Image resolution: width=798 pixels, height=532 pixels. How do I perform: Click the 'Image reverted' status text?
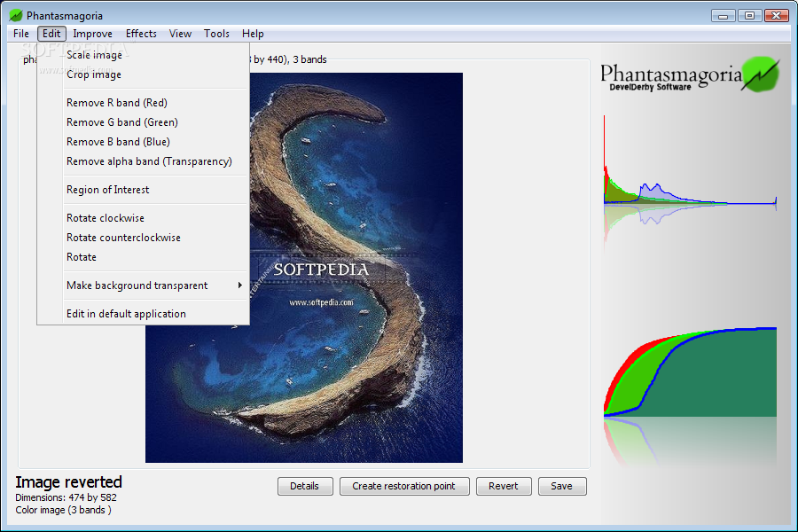pyautogui.click(x=68, y=481)
